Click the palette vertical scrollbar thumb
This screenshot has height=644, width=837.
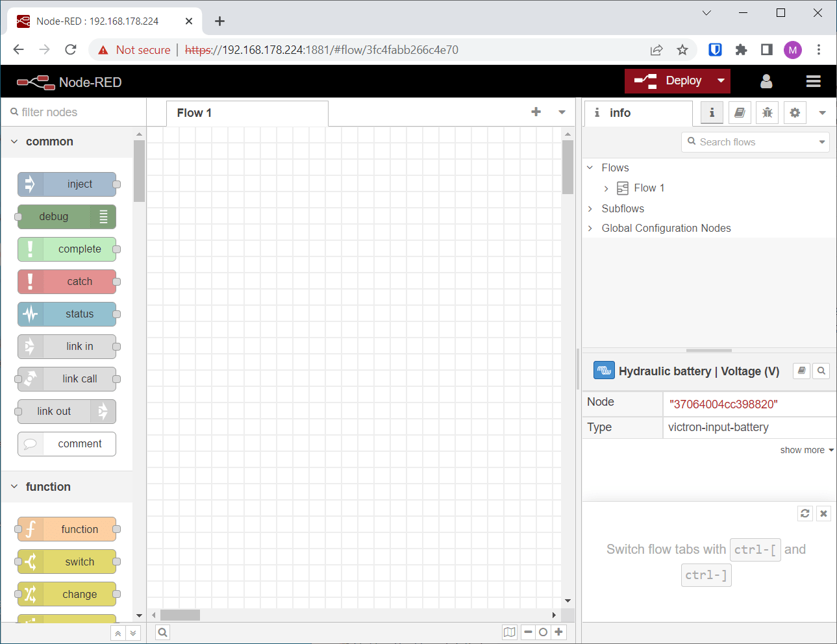tap(139, 171)
